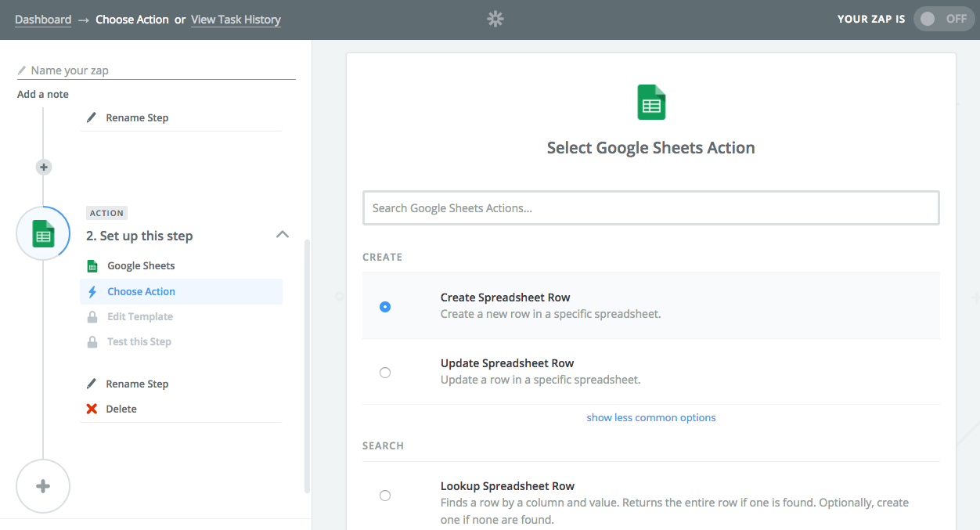The height and width of the screenshot is (530, 980).
Task: Select the Update Spreadsheet Row radio button
Action: pos(384,372)
